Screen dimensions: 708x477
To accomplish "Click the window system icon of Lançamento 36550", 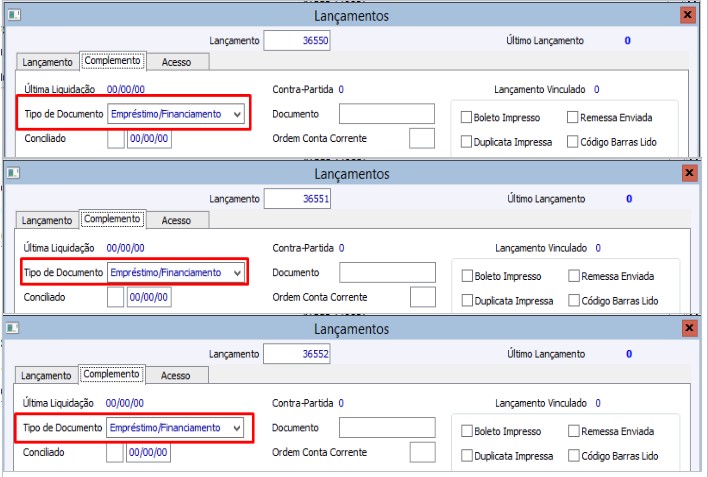I will point(14,15).
